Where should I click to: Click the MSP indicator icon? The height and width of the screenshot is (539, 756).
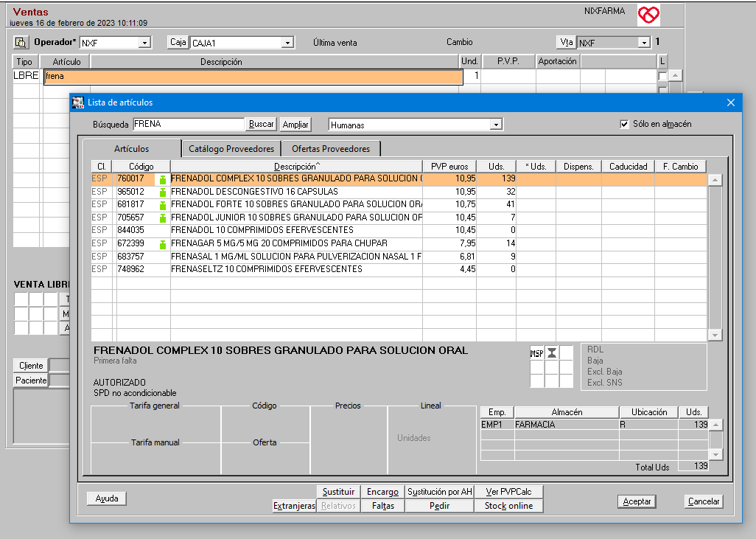click(536, 353)
